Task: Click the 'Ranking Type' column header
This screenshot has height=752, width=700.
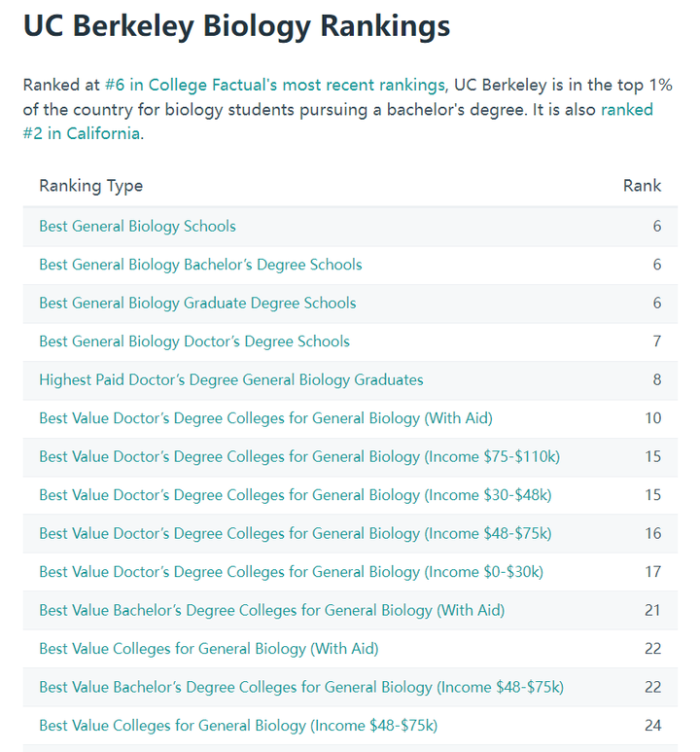Action: pos(90,186)
